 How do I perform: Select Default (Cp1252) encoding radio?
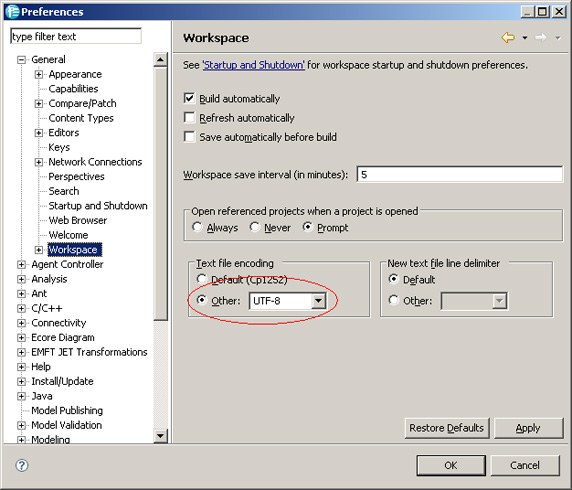click(x=201, y=279)
